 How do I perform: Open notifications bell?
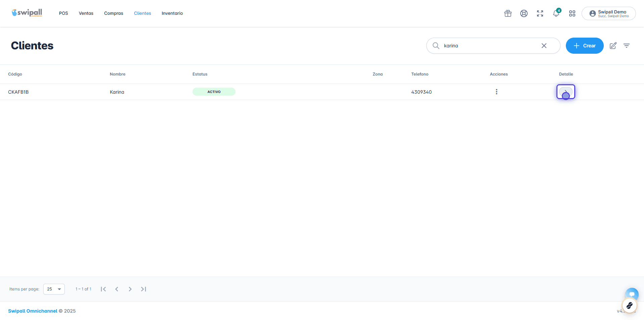[556, 13]
